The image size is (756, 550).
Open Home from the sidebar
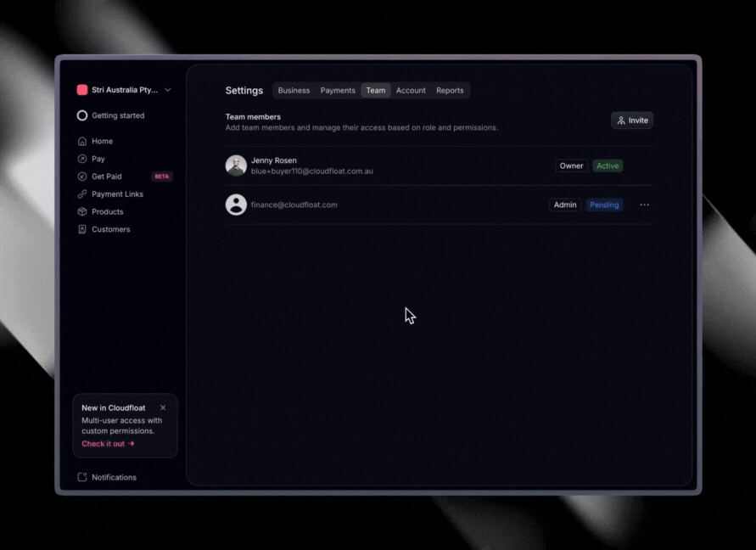coord(102,141)
